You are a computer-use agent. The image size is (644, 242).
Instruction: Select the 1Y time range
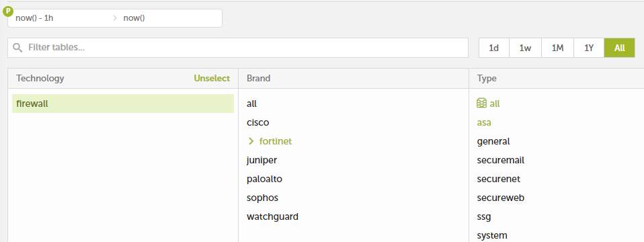(x=589, y=48)
